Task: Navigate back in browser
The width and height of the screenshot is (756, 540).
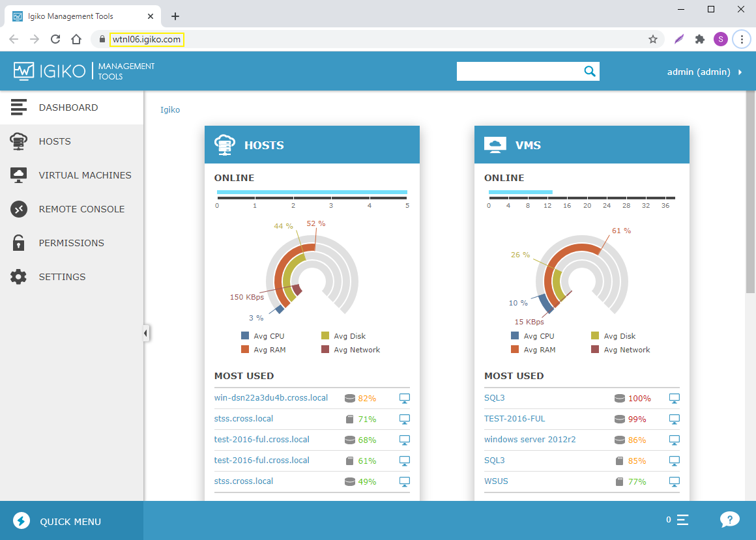Action: 14,40
